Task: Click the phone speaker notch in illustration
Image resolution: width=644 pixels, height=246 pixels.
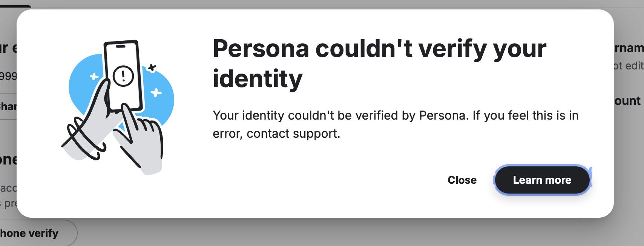Action: coord(121,47)
